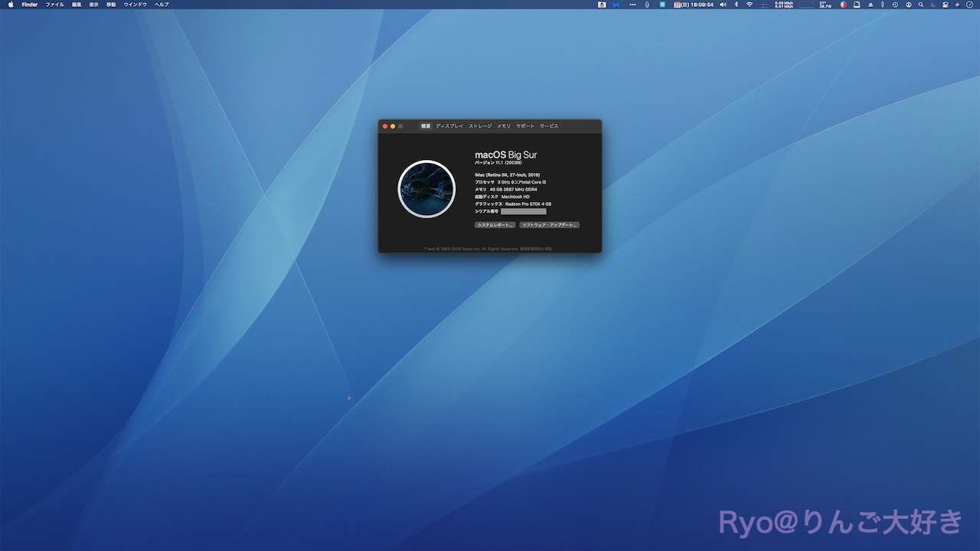This screenshot has width=980, height=551.
Task: Open the Finder application menu
Action: click(x=30, y=5)
